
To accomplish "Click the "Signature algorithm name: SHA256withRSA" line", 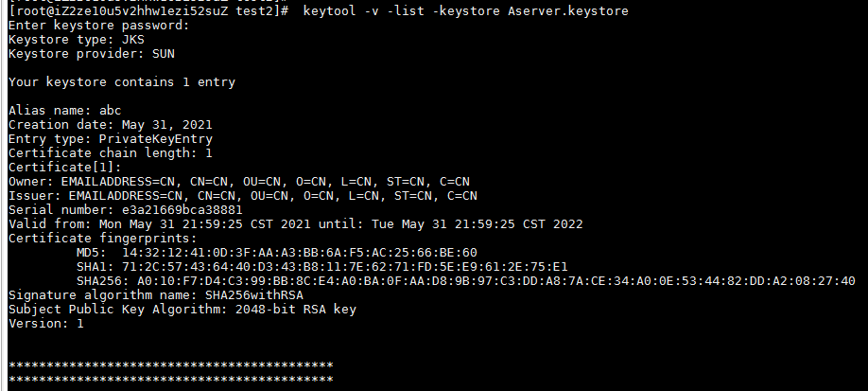I will 156,294.
